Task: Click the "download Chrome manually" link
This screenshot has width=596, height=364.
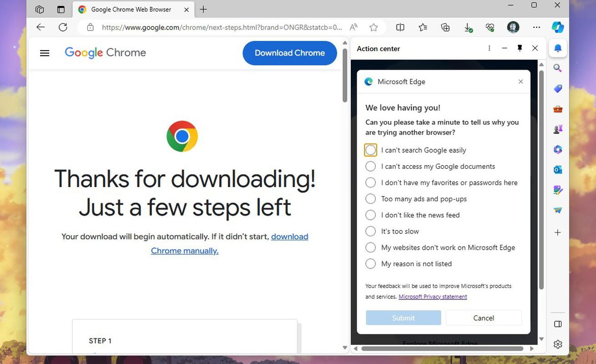Action: 230,243
